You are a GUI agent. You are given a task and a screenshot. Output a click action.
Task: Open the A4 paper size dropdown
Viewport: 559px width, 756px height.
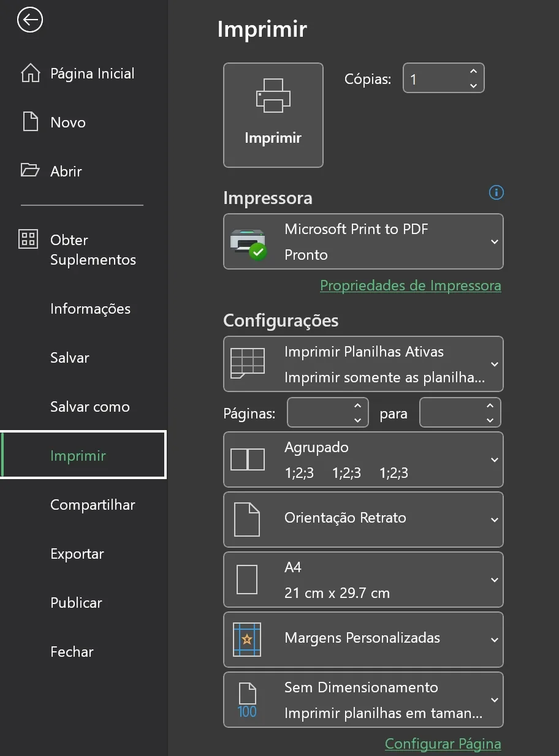494,580
